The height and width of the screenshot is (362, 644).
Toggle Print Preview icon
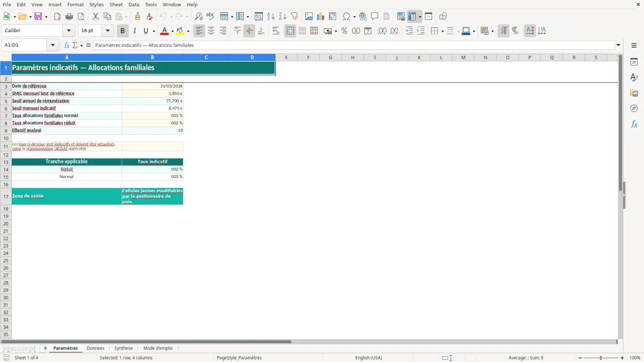(80, 17)
